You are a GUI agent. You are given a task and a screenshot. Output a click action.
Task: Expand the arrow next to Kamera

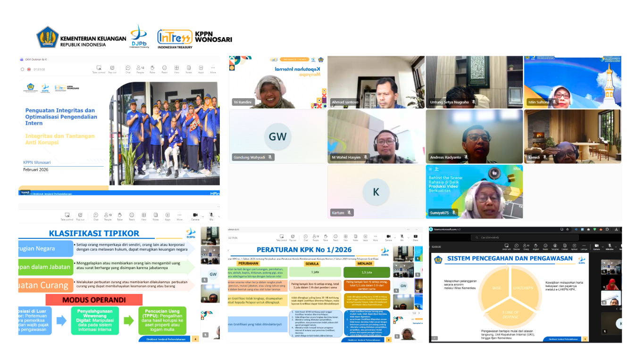click(603, 247)
